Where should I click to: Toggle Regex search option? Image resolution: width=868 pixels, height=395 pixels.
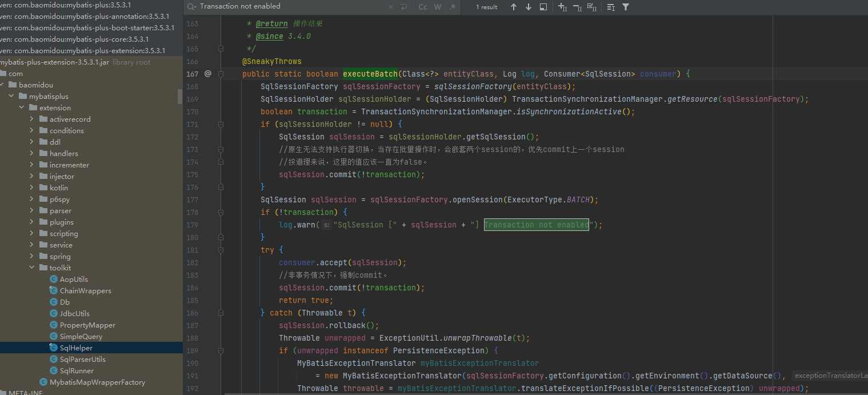pyautogui.click(x=453, y=7)
